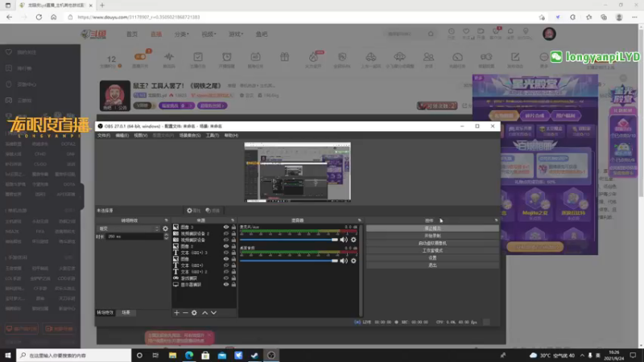The width and height of the screenshot is (644, 362).
Task: Pop out the 来源 sources dock
Action: tap(233, 220)
